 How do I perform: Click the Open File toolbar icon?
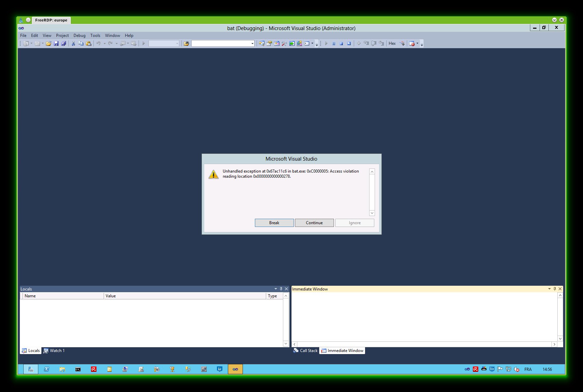pyautogui.click(x=48, y=43)
